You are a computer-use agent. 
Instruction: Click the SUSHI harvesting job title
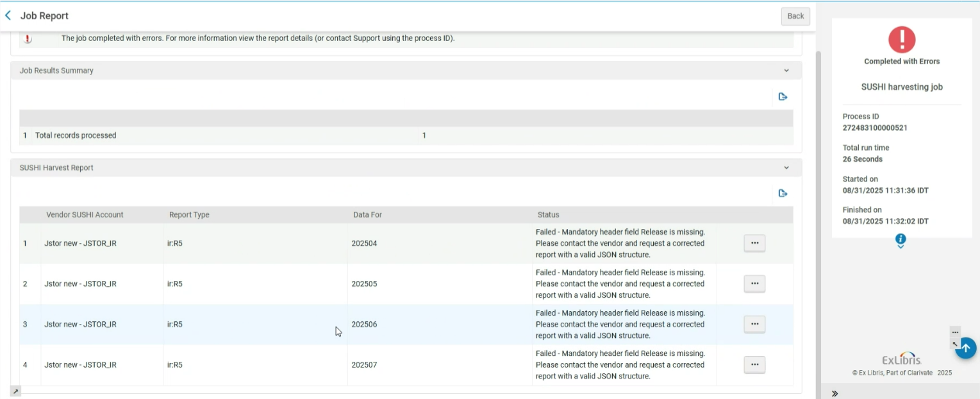click(x=902, y=87)
